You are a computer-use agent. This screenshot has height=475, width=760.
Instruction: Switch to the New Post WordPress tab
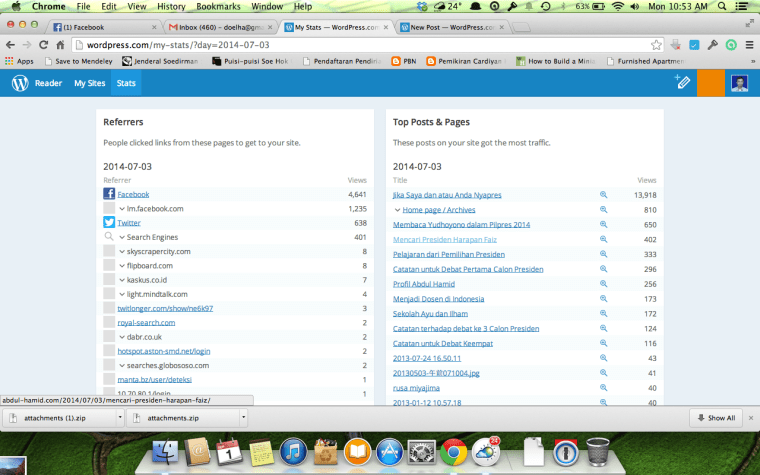point(452,27)
